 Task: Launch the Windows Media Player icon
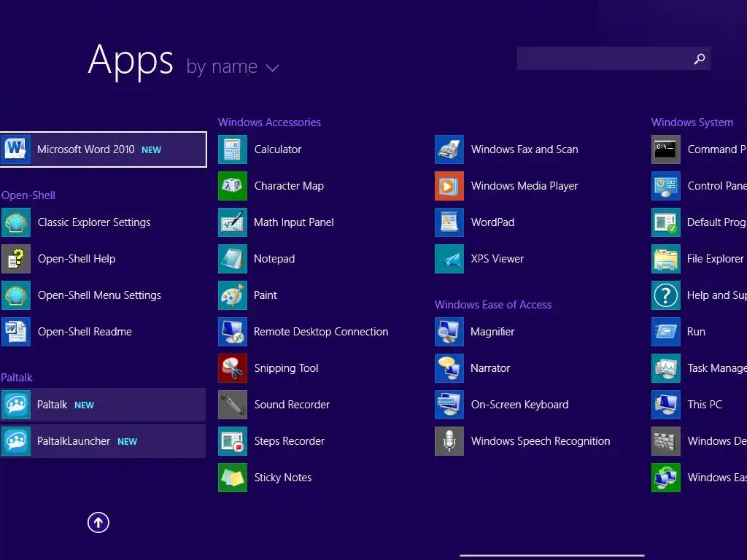click(x=449, y=186)
